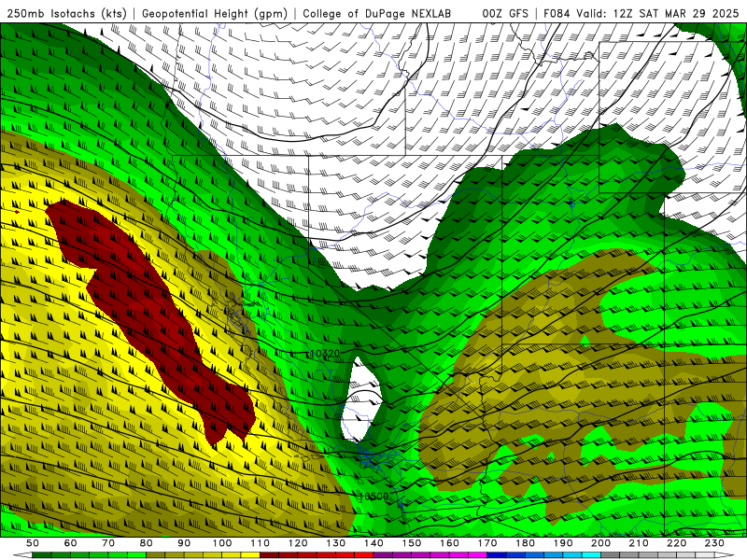Image resolution: width=747 pixels, height=560 pixels.
Task: Click the "College of DuPage NEXLAB" credit text
Action: tap(377, 14)
